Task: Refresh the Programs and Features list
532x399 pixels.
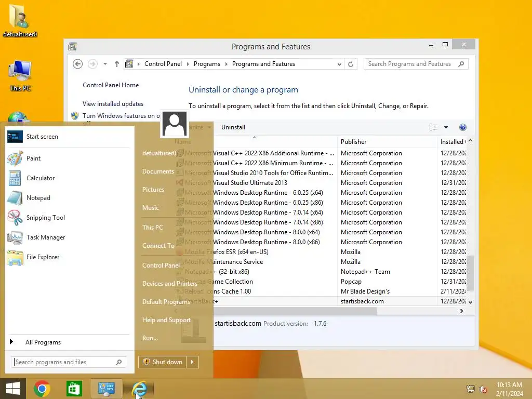Action: (351, 64)
